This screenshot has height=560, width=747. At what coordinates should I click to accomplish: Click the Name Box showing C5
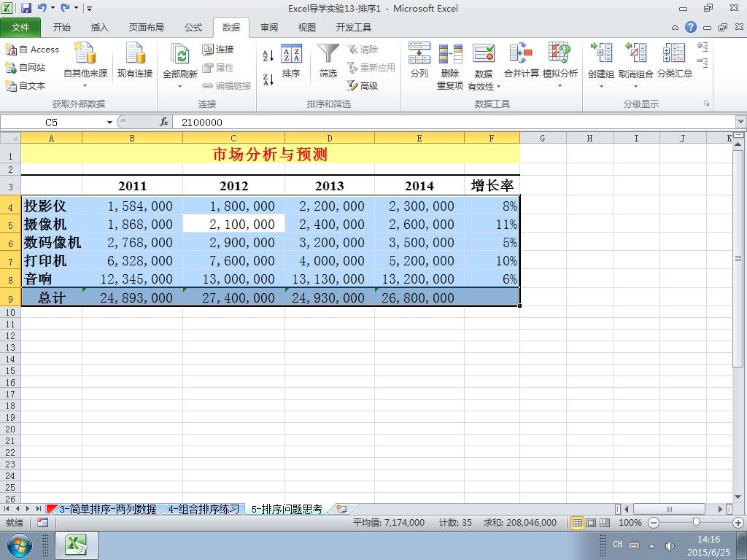point(52,122)
